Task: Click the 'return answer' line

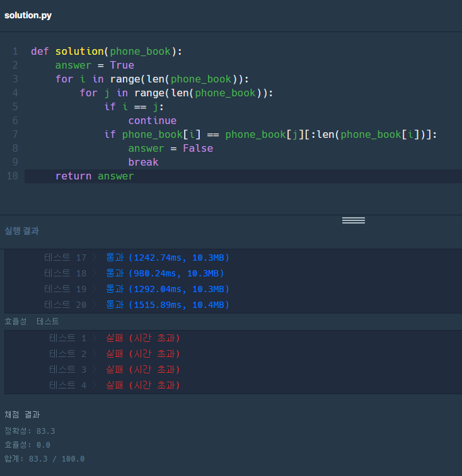Action: [x=95, y=176]
